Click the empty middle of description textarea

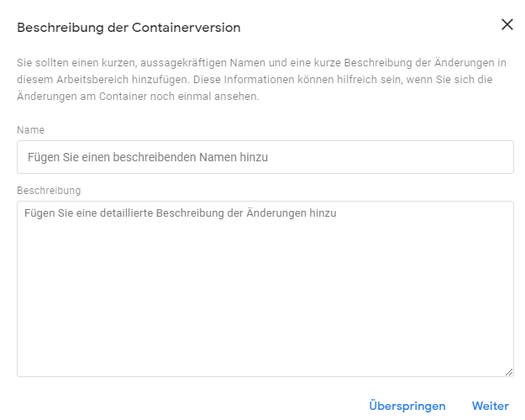(x=265, y=295)
